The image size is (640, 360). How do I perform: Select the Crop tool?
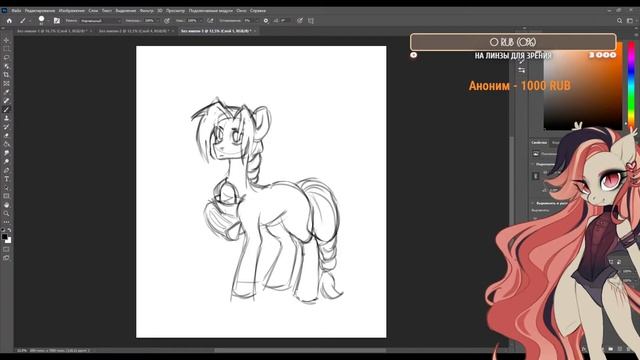6,75
